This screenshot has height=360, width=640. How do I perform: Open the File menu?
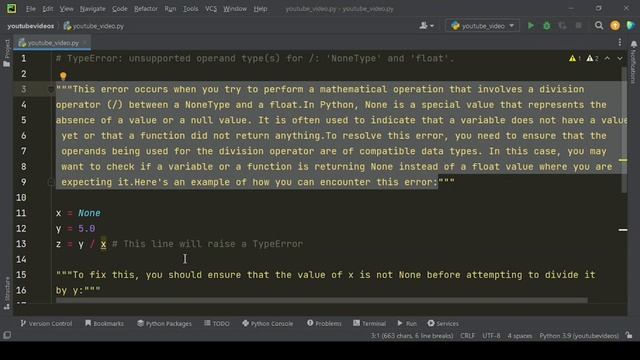[31, 9]
